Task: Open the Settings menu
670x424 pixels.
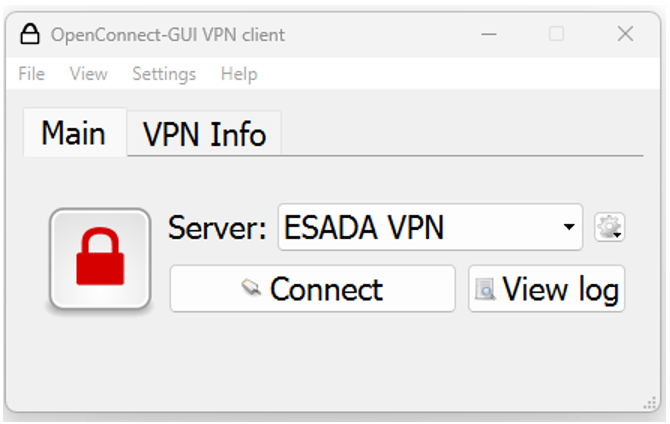Action: tap(164, 74)
